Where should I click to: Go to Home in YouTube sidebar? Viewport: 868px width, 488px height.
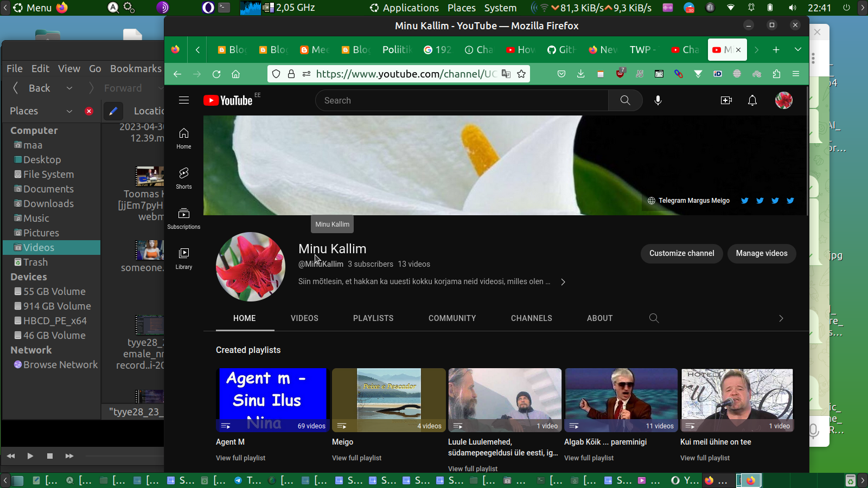click(x=184, y=138)
